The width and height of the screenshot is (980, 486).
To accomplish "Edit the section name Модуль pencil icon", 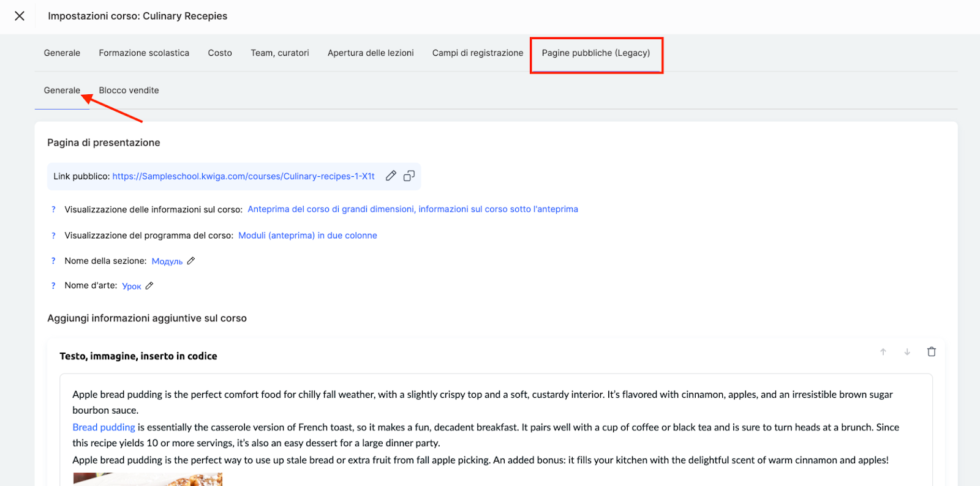I will 191,261.
